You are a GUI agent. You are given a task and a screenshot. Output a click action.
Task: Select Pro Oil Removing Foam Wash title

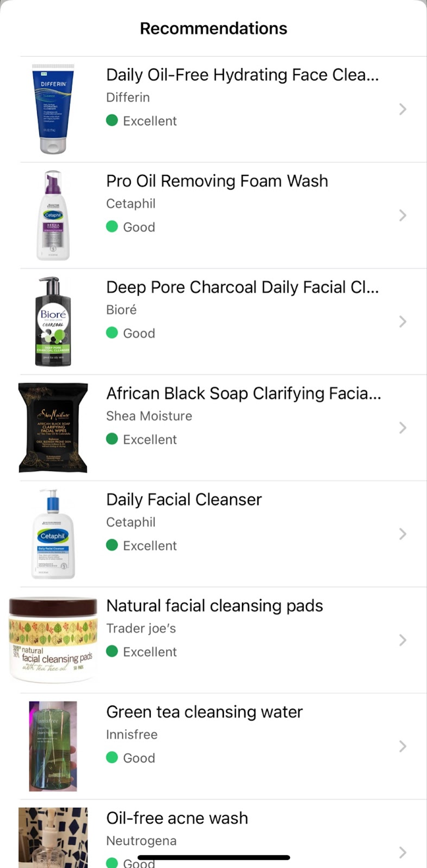(217, 181)
